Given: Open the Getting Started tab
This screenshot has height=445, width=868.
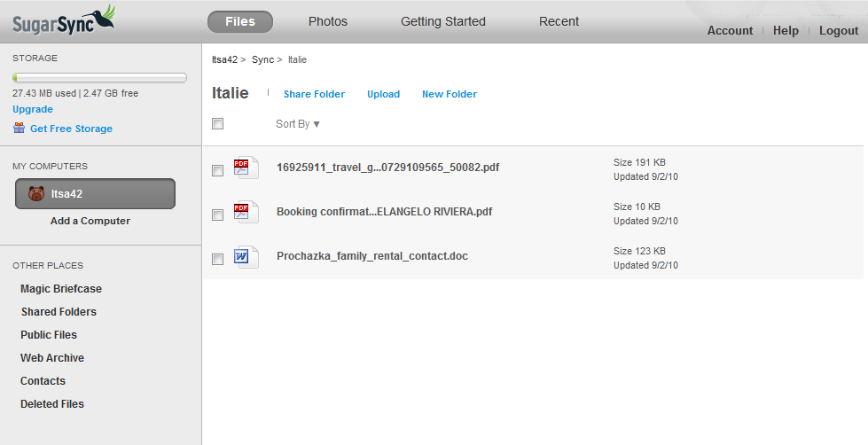Looking at the screenshot, I should (442, 21).
